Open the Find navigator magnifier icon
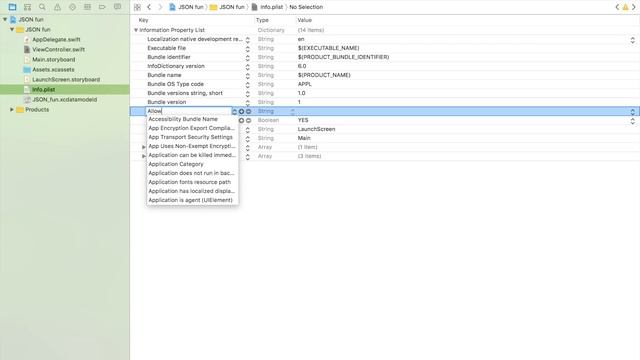This screenshot has height=360, width=640. 42,7
